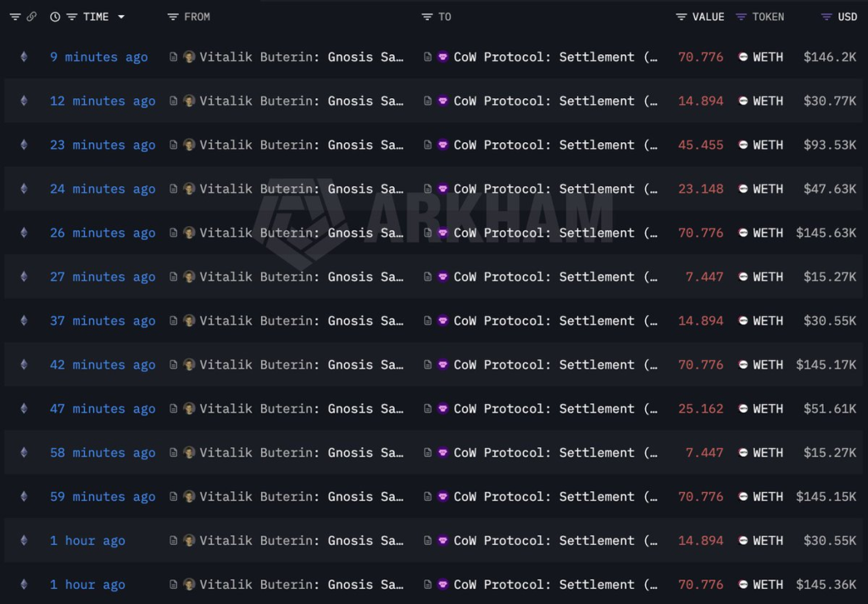Click the first '1 hour ago' timestamp link
Image resolution: width=868 pixels, height=604 pixels.
[x=87, y=540]
